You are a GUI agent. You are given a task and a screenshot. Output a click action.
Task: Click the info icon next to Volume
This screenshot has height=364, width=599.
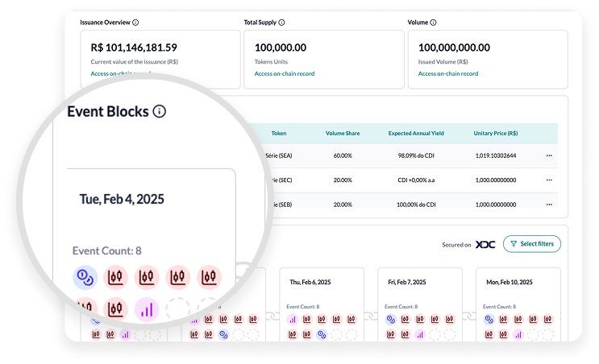click(x=433, y=23)
